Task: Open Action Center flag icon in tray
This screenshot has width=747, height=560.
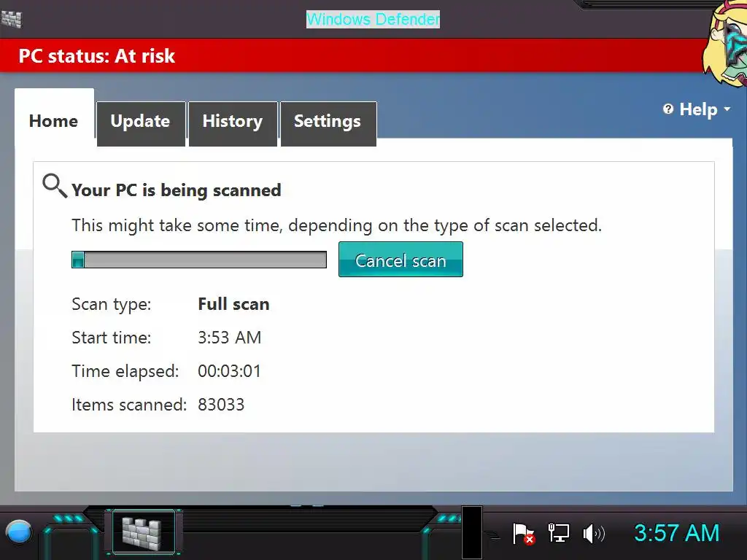Action: click(x=523, y=533)
